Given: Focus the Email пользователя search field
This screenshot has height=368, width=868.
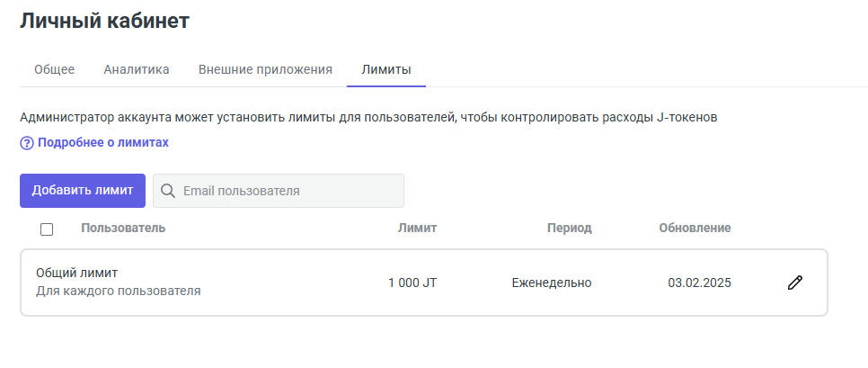Looking at the screenshot, I should (288, 191).
